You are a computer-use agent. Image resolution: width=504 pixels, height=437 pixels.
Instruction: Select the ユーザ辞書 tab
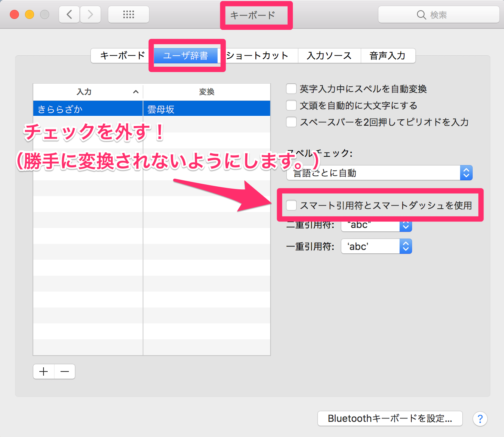tap(185, 56)
